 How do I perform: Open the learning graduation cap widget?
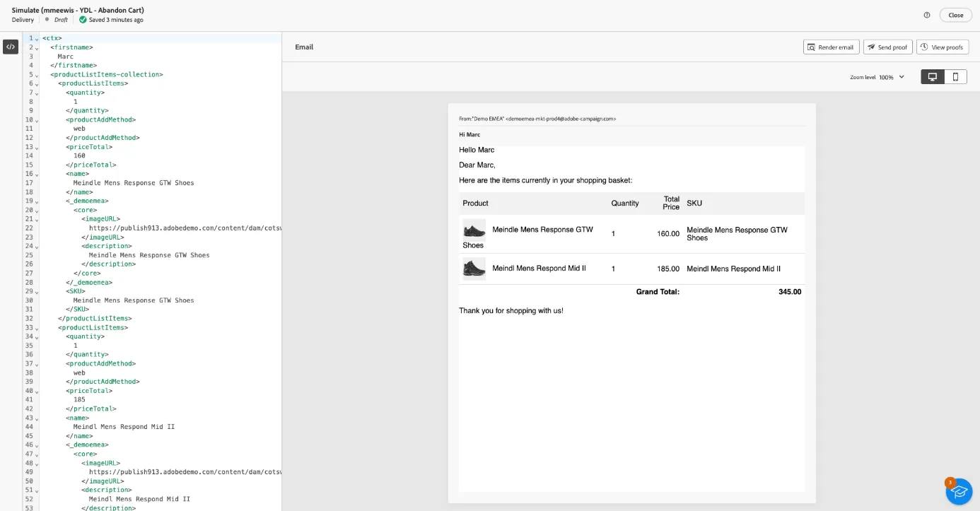point(959,492)
